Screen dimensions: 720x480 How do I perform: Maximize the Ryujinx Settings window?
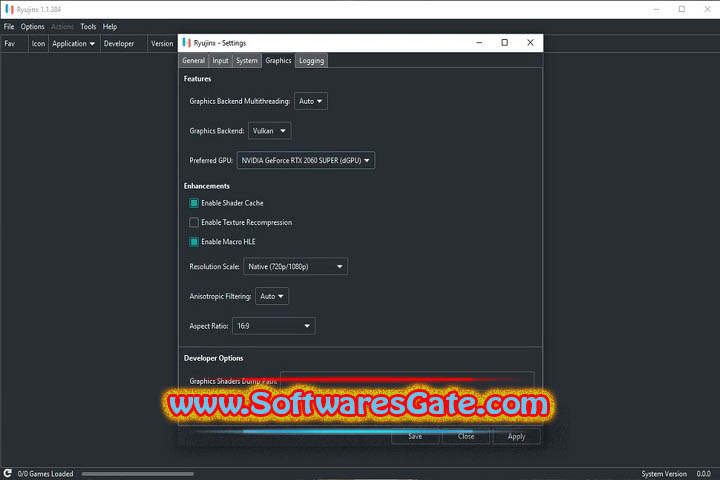click(x=505, y=43)
